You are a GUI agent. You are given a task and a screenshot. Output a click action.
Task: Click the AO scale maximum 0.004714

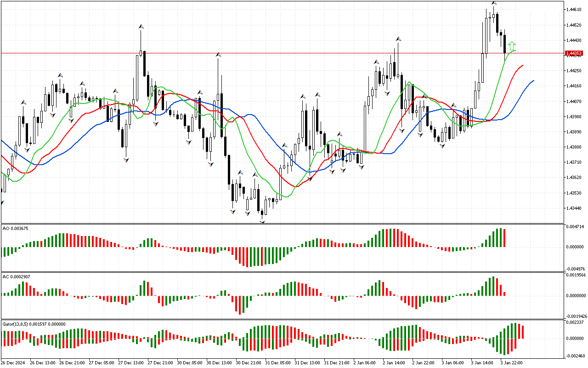574,227
